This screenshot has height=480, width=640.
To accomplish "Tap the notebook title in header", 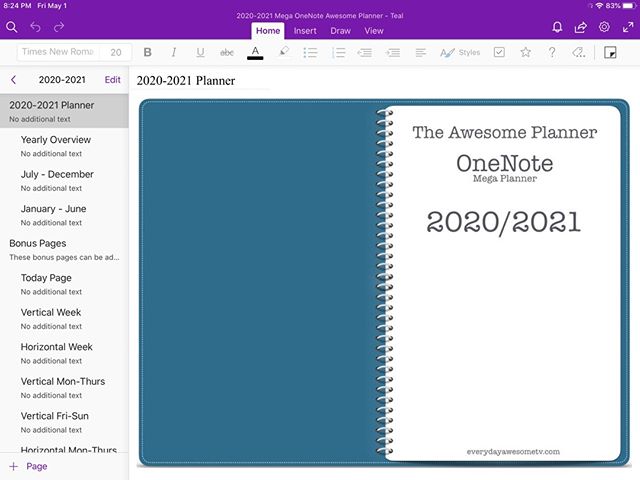I will click(320, 16).
